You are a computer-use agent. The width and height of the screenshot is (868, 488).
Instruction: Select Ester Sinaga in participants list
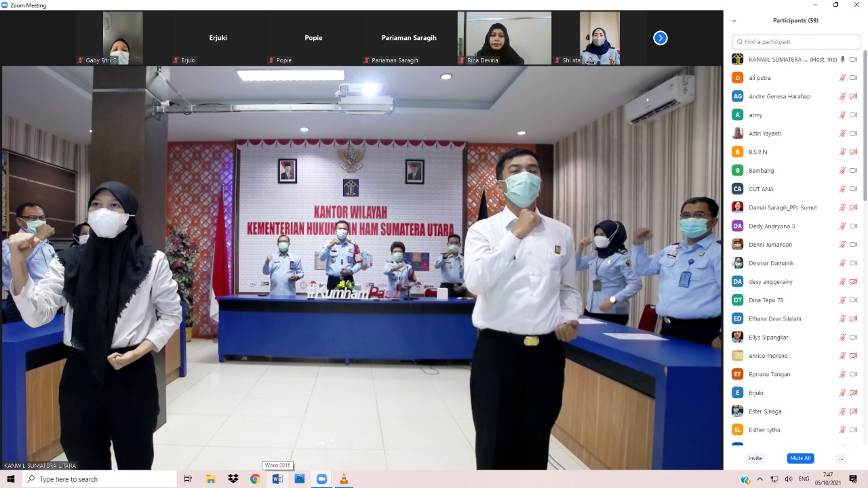coord(765,411)
